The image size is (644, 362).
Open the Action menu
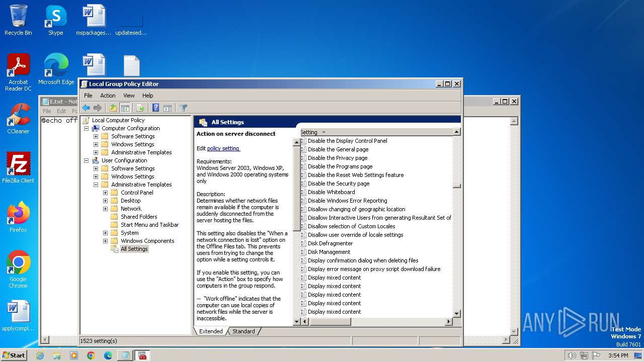point(108,96)
